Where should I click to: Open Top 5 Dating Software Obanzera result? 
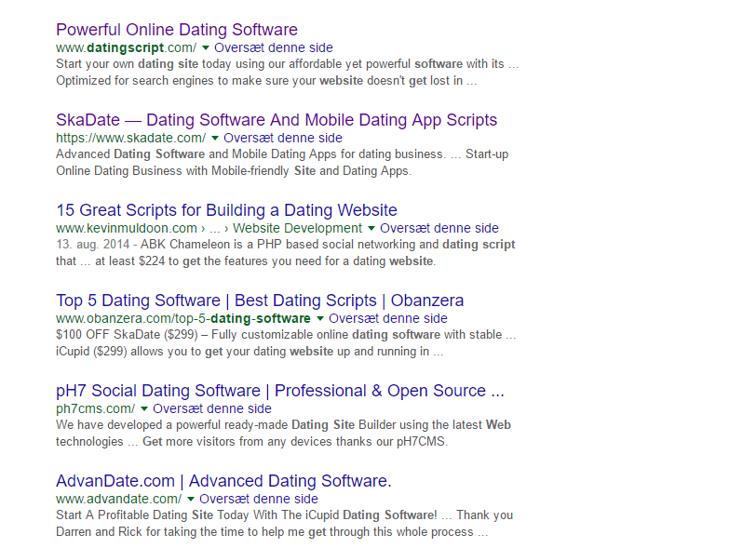click(260, 301)
